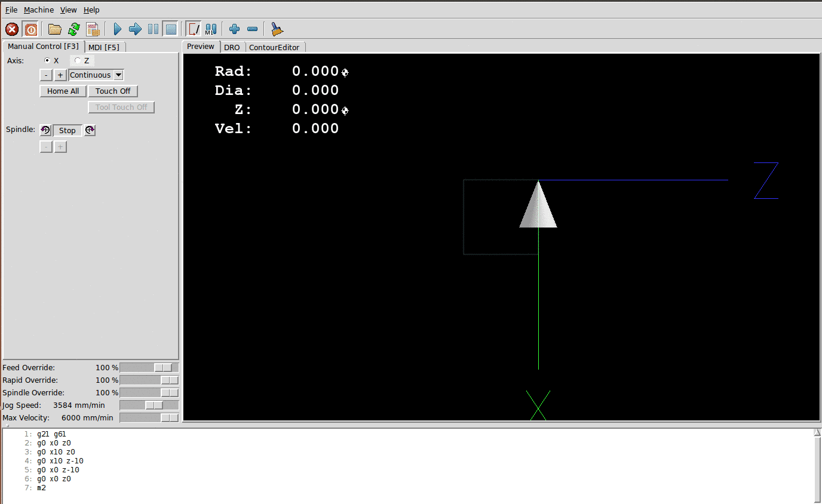Select G-code line 4 'g0 x10 z-10'
The image size is (822, 504).
pos(60,461)
